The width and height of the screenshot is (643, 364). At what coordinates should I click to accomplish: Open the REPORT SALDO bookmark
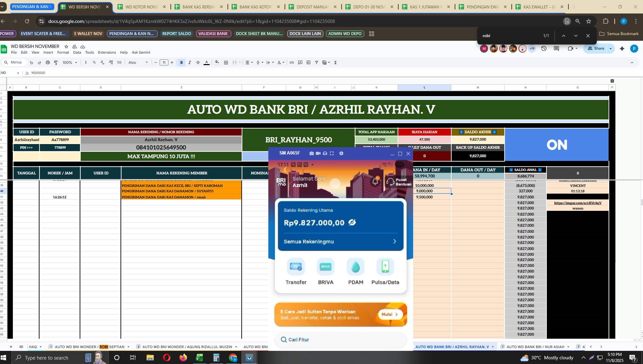coord(177,34)
